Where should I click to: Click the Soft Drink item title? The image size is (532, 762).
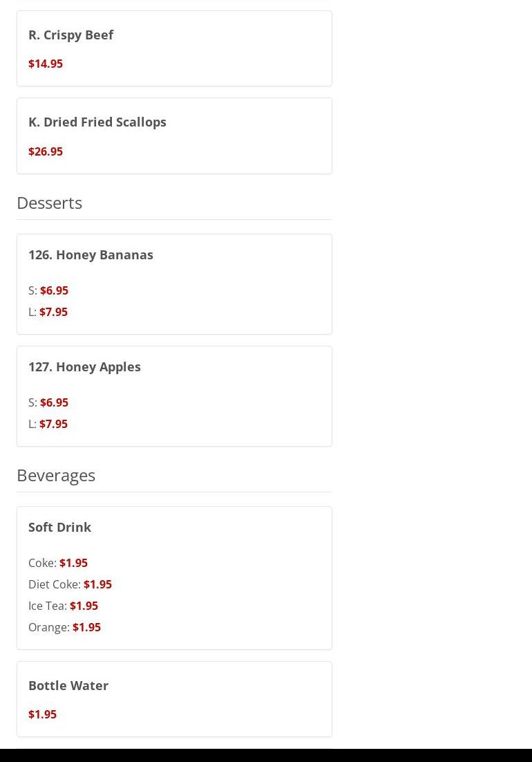click(x=59, y=527)
